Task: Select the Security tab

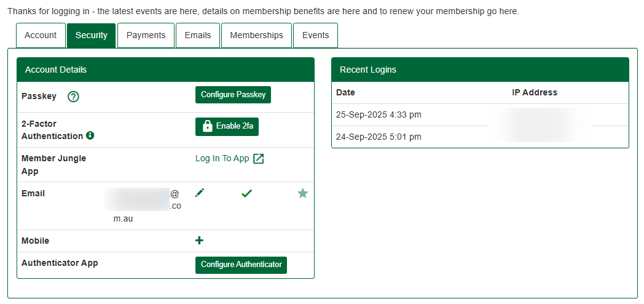Action: (x=91, y=35)
